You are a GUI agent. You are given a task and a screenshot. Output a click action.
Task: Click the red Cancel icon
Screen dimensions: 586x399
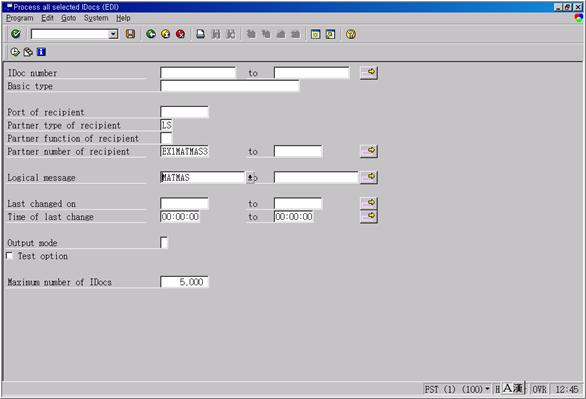180,34
